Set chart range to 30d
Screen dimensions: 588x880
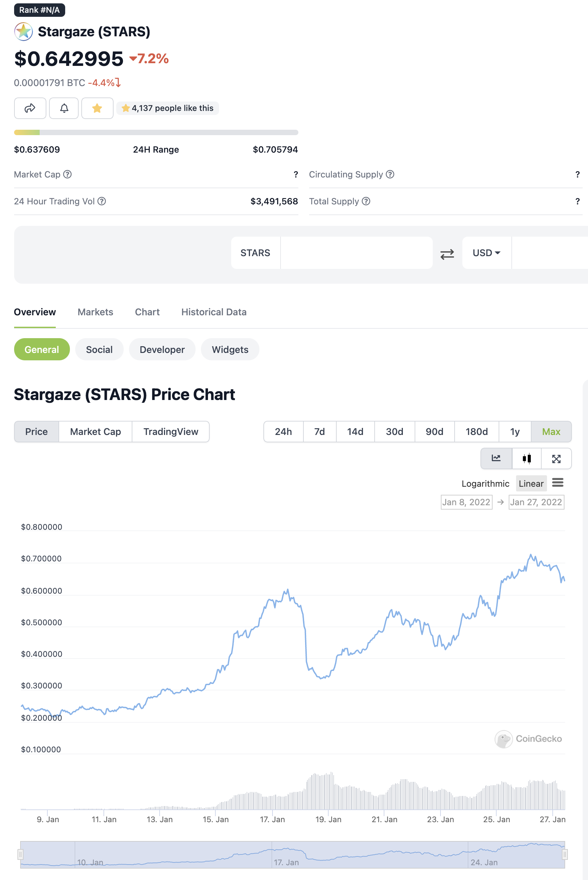pyautogui.click(x=394, y=432)
